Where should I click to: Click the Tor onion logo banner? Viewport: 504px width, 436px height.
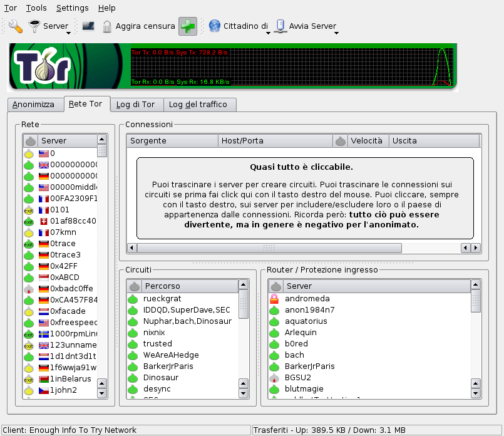coord(43,66)
